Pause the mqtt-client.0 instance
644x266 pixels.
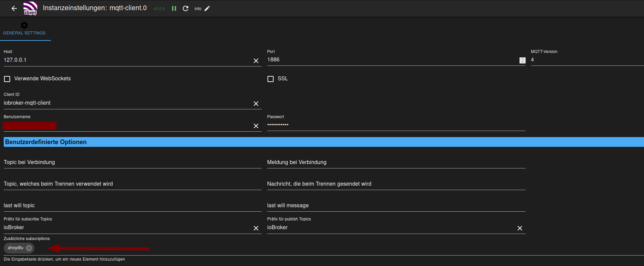pyautogui.click(x=174, y=8)
